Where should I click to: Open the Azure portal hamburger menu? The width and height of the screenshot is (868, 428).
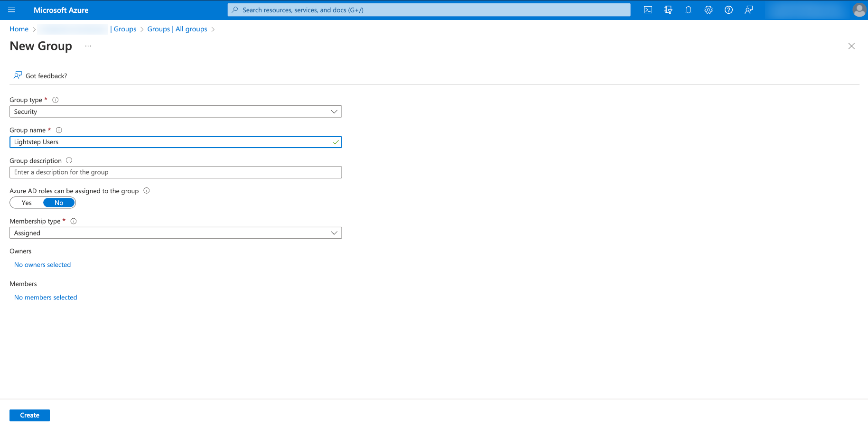click(12, 10)
